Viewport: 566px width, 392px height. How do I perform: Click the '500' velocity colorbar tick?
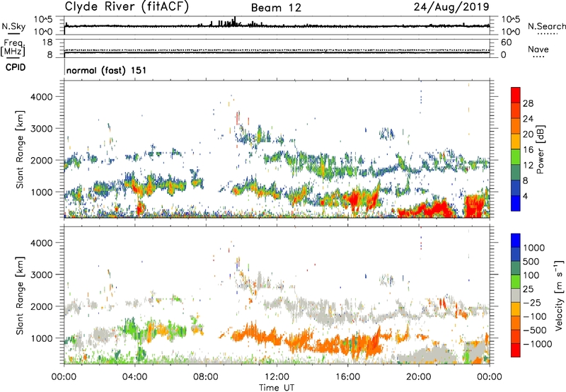tap(531, 261)
